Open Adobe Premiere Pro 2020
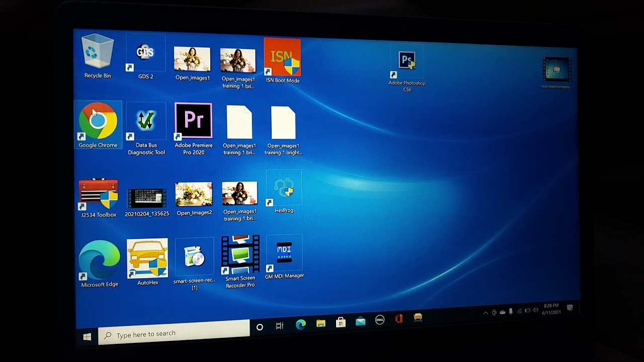Image resolution: width=644 pixels, height=362 pixels. tap(194, 129)
